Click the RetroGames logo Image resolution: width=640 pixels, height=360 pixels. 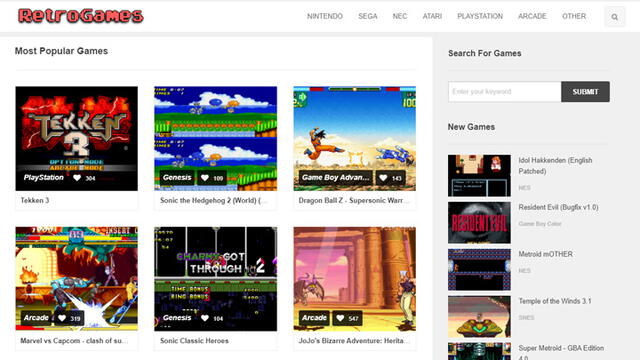coord(81,16)
